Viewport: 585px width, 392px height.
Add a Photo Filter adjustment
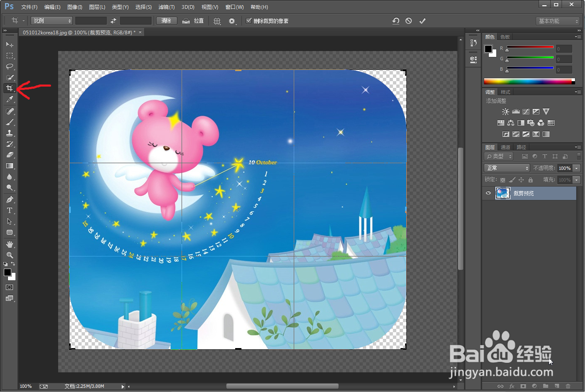(x=531, y=123)
